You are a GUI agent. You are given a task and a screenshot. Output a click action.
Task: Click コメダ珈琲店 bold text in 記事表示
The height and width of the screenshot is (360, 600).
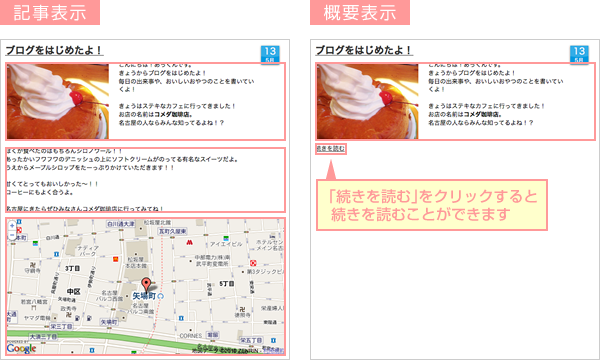pyautogui.click(x=173, y=114)
